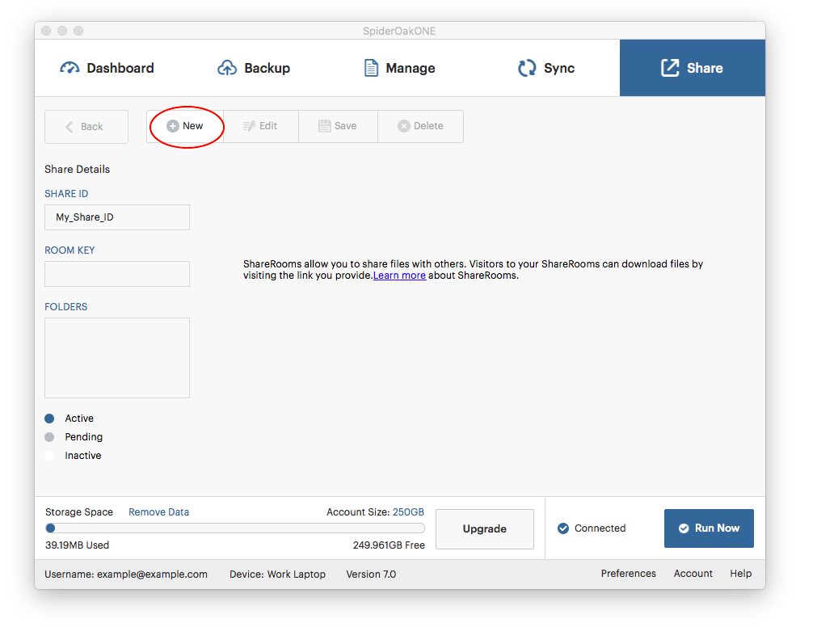The width and height of the screenshot is (817, 644).
Task: Click the 'Inactive' legend text
Action: tap(83, 456)
